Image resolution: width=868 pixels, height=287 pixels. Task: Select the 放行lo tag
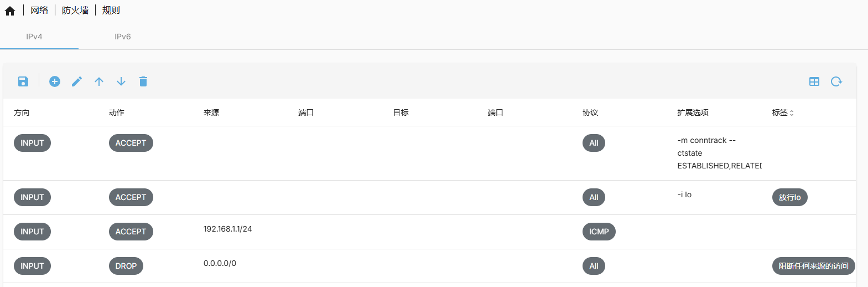click(x=789, y=197)
